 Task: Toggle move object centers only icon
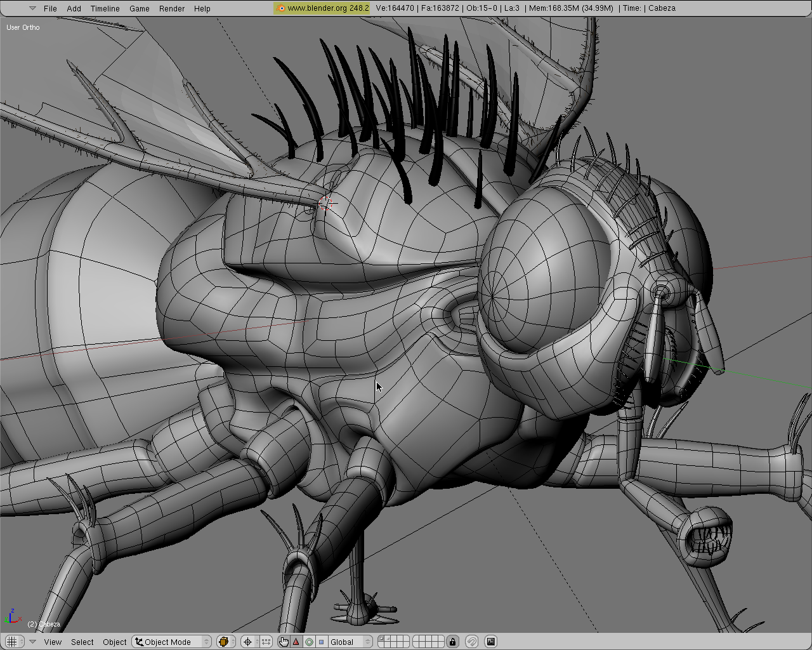tap(266, 642)
